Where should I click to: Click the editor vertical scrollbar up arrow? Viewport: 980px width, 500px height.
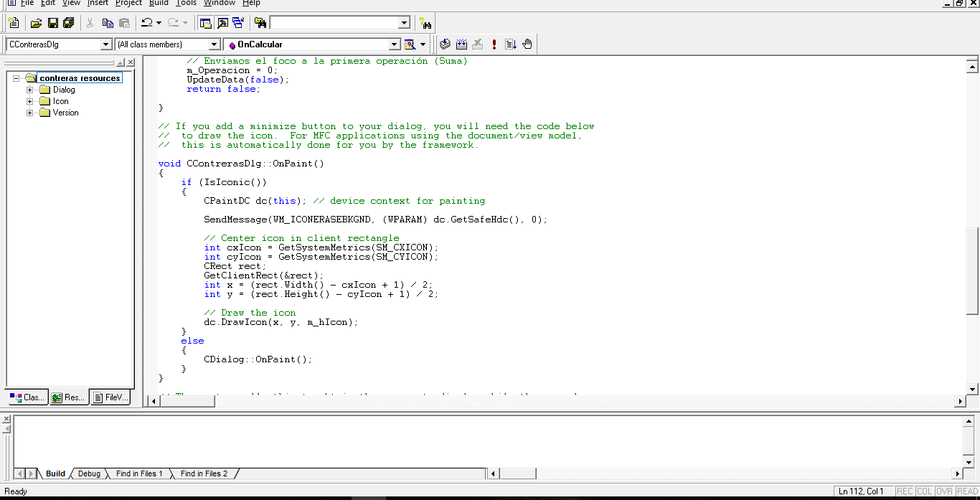[972, 67]
